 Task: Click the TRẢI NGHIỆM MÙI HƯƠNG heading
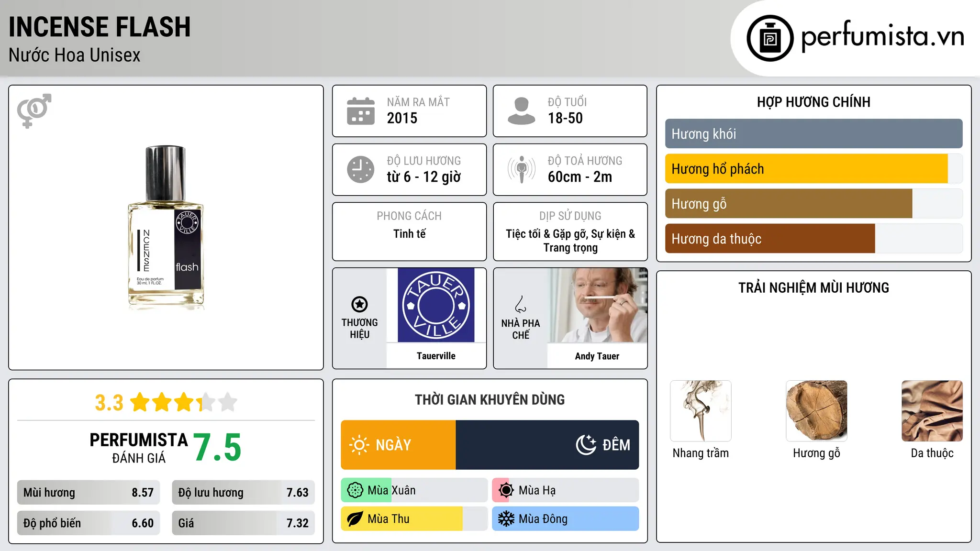[x=813, y=287]
